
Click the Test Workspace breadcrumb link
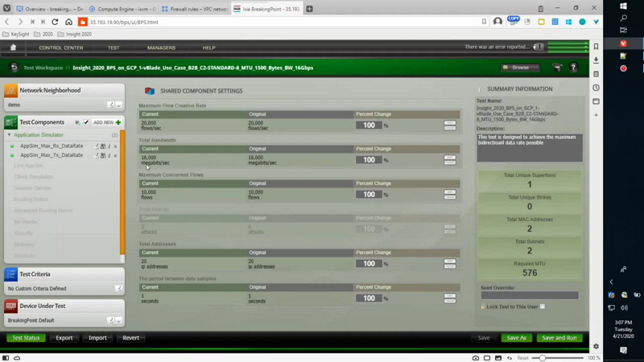[43, 68]
